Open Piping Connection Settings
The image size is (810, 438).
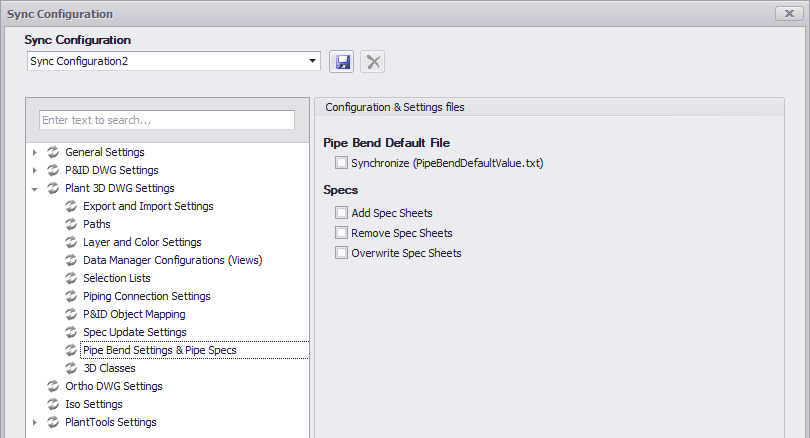(147, 296)
